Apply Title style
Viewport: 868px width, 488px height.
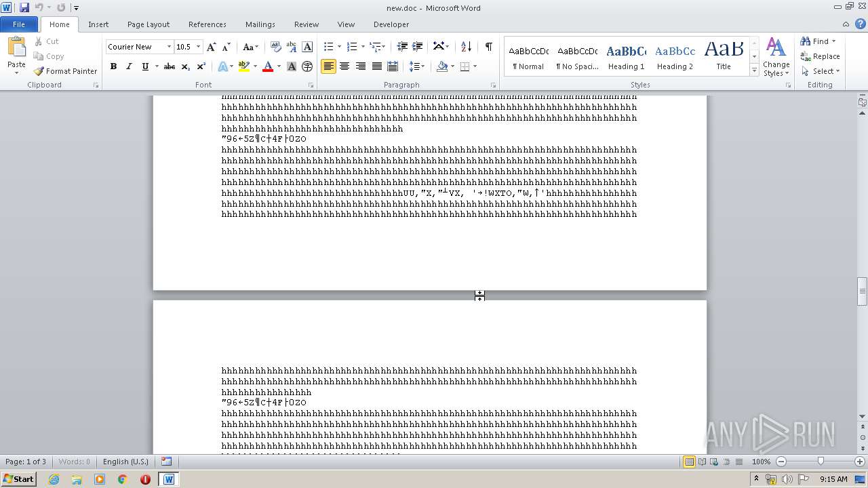click(x=724, y=57)
